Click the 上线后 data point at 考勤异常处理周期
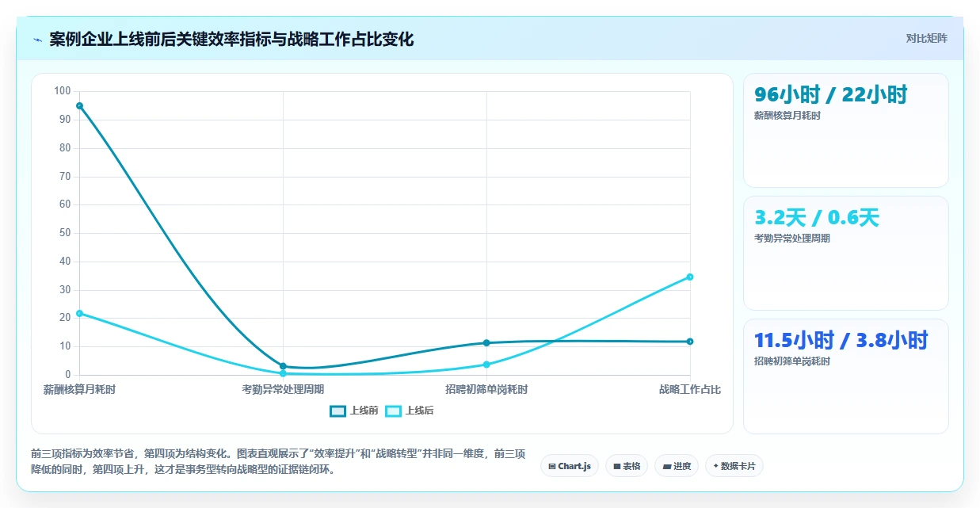Image resolution: width=980 pixels, height=508 pixels. point(283,373)
